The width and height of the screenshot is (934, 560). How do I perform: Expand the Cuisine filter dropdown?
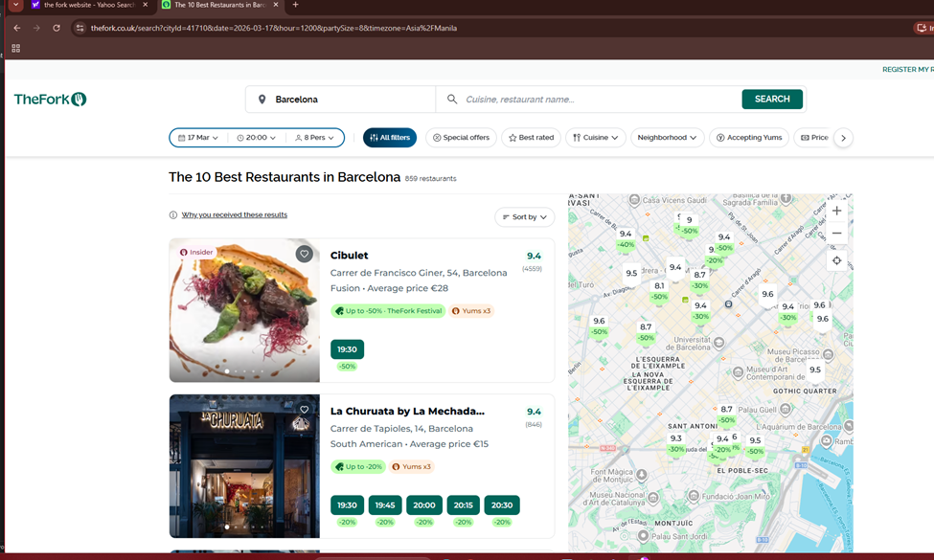point(596,138)
